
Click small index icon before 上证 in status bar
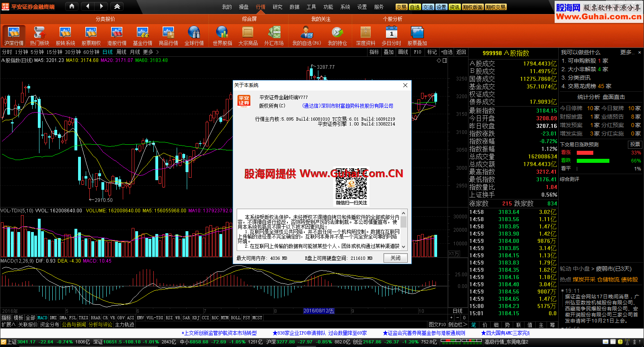(x=4, y=342)
